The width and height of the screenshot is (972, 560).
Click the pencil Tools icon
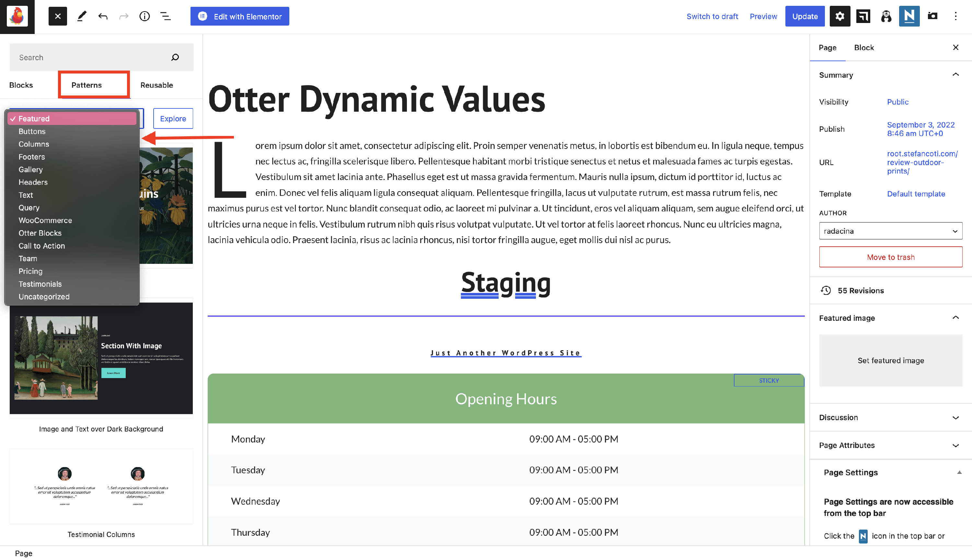tap(82, 16)
